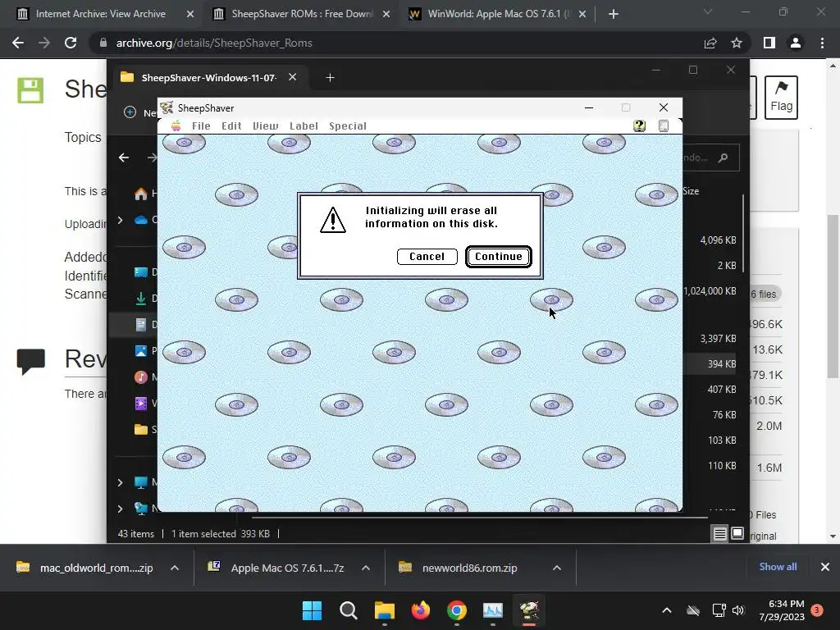Viewport: 840px width, 630px height.
Task: Select the file row sized 1,024,000 KB
Action: [710, 291]
